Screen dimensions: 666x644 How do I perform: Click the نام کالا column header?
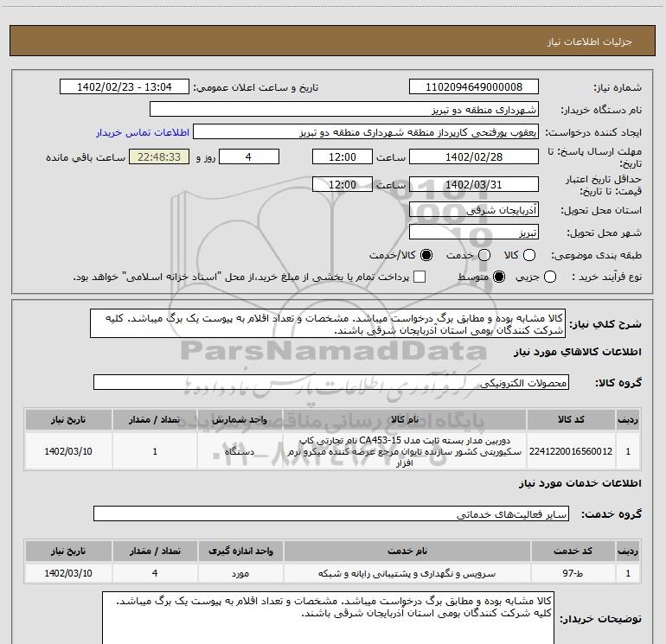tap(405, 419)
